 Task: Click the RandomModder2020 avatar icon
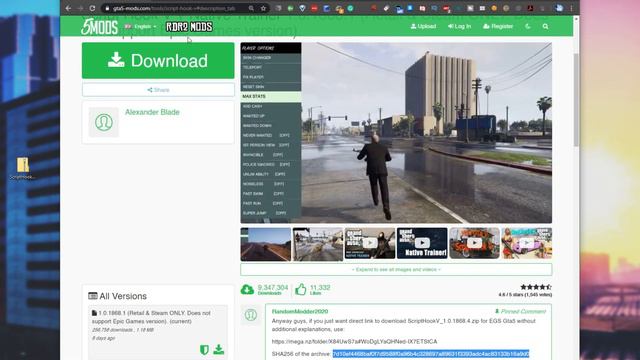tap(251, 315)
